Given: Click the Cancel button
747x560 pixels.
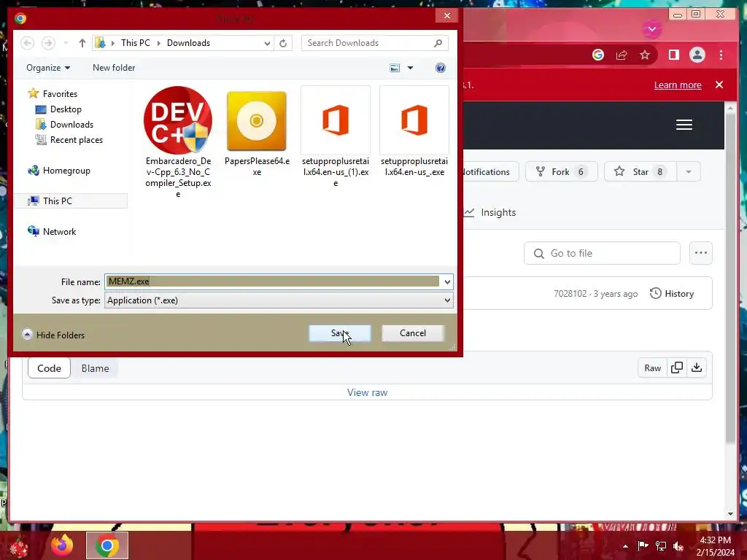Looking at the screenshot, I should tap(413, 333).
